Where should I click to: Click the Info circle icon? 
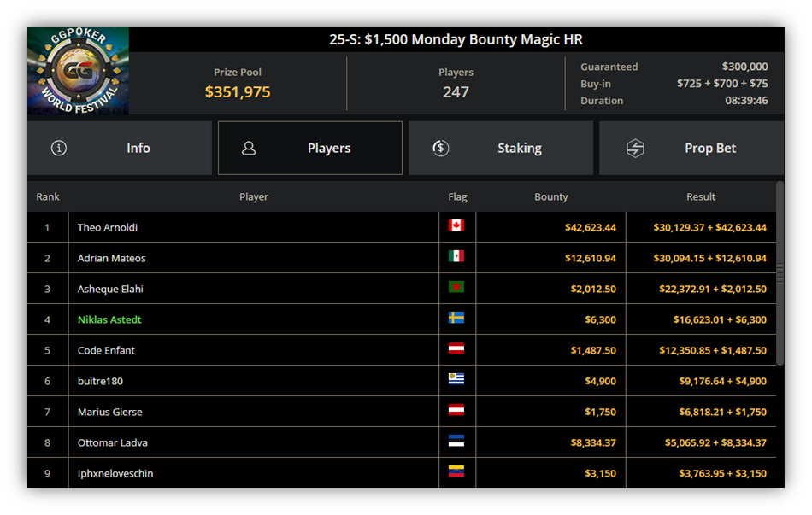pos(58,148)
